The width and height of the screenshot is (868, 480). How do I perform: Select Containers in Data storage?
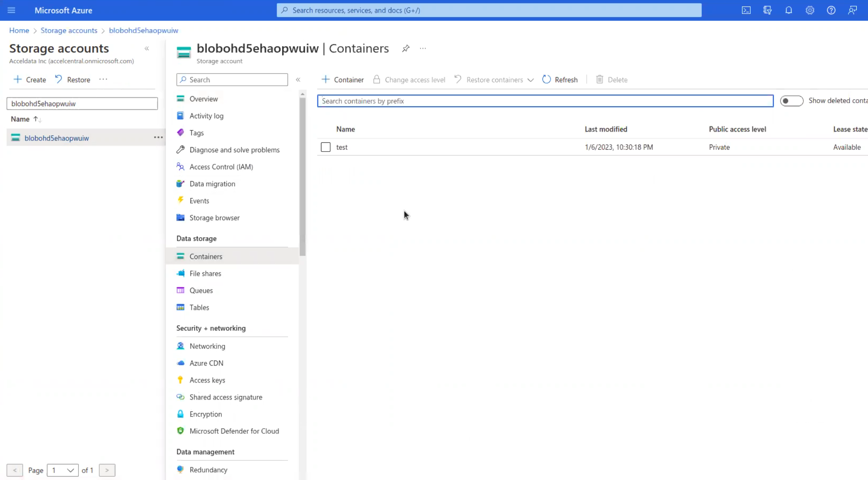coord(232,256)
